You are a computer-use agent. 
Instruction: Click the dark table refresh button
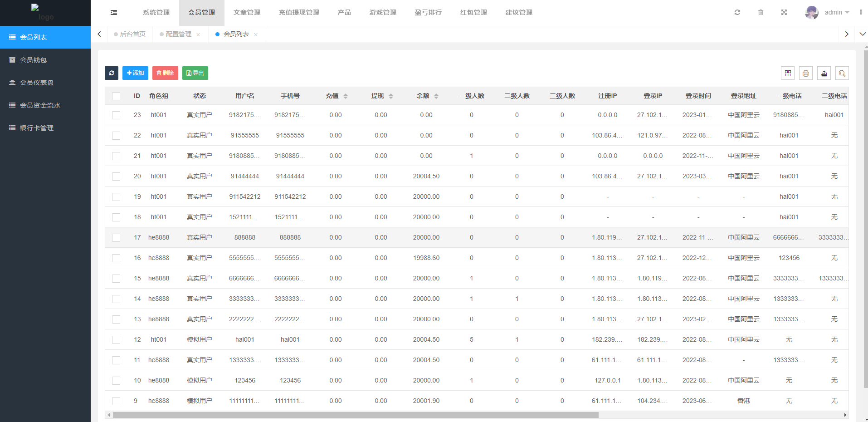pyautogui.click(x=112, y=73)
